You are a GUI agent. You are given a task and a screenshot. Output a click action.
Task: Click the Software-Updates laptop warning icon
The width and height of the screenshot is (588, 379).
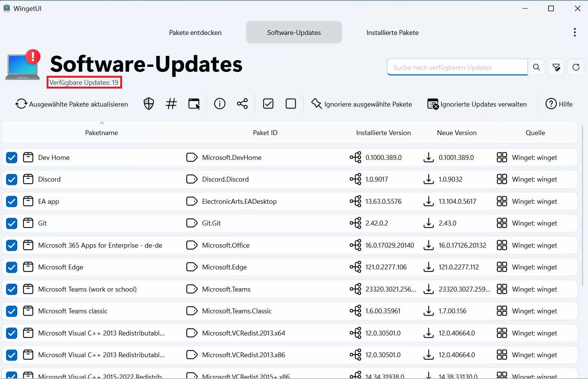tap(23, 65)
